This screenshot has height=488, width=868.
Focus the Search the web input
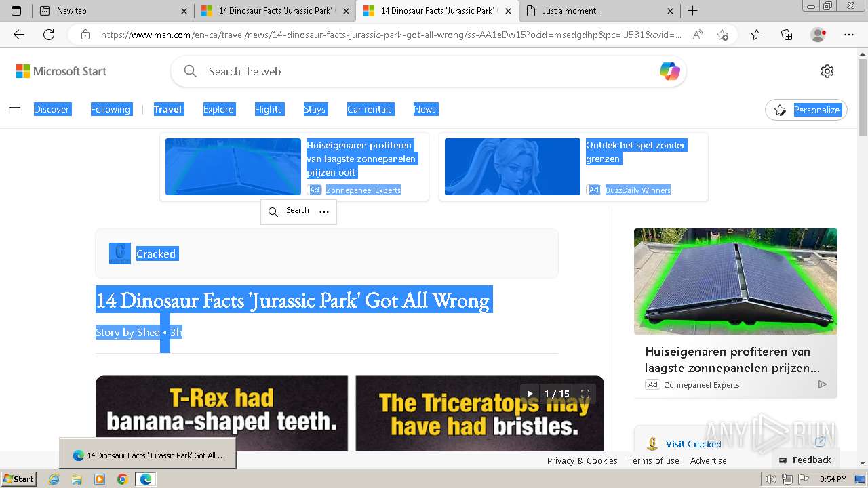click(427, 71)
